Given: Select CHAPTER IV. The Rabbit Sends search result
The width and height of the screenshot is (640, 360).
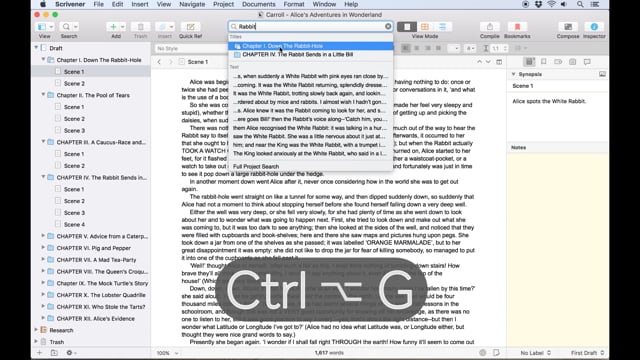Looking at the screenshot, I should coord(311,55).
